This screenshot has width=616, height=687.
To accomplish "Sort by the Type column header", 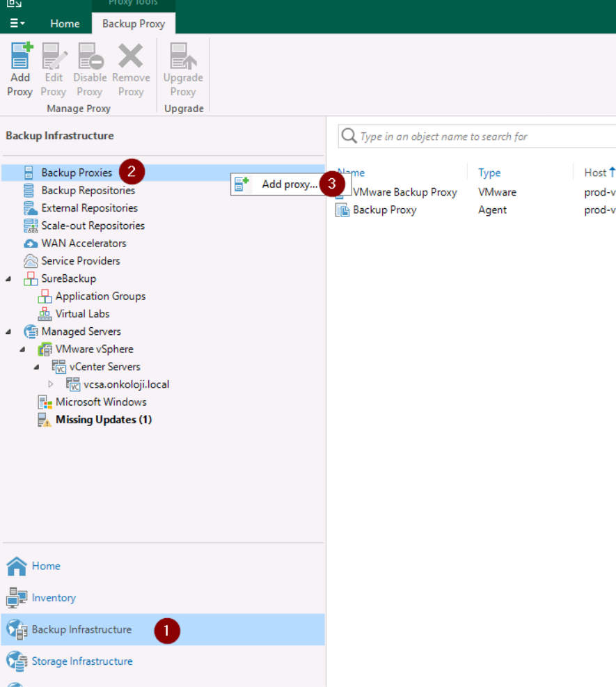I will (x=489, y=173).
